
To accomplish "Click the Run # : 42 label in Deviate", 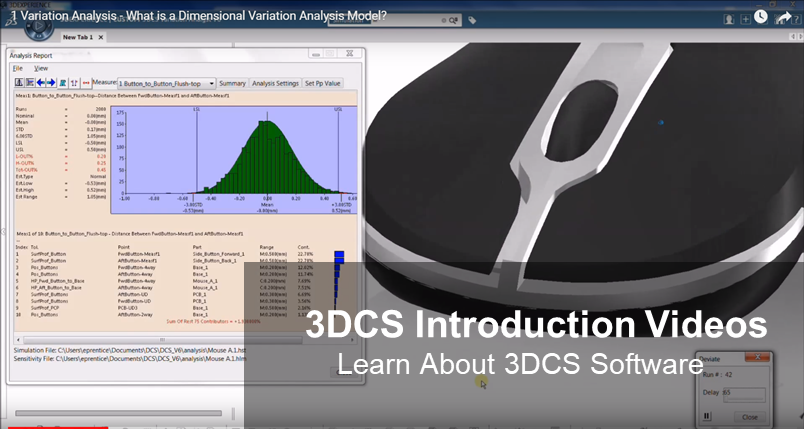I will point(717,375).
